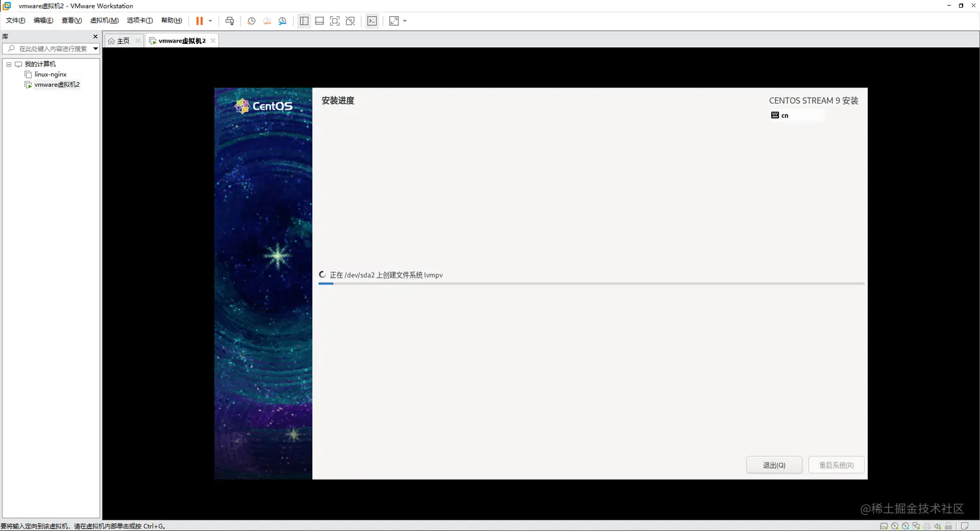Toggle the console view button
980x531 pixels.
372,21
